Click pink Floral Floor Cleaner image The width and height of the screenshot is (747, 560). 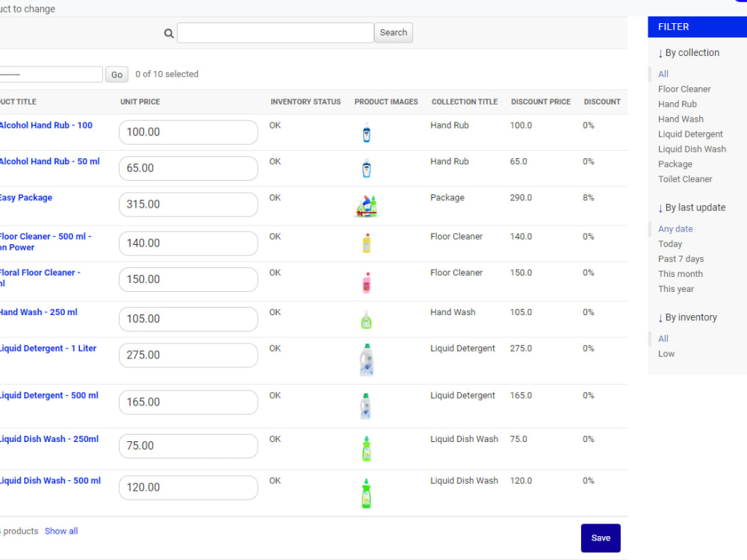click(366, 282)
